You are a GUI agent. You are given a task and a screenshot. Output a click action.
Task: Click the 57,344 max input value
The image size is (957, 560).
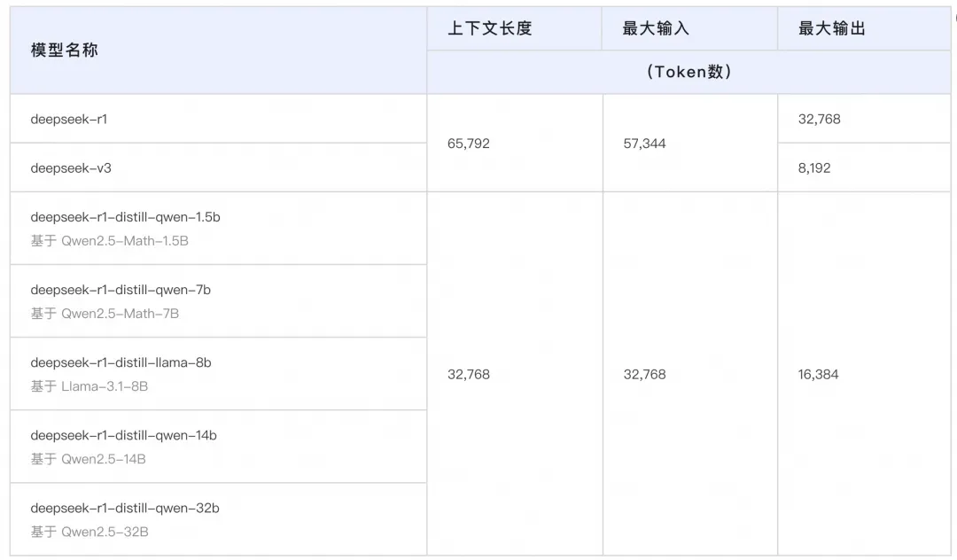(644, 144)
